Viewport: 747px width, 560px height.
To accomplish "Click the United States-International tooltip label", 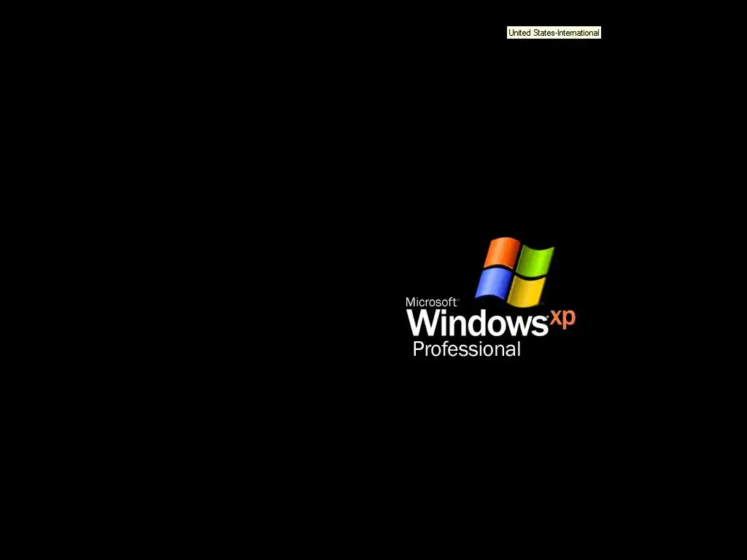I will pyautogui.click(x=554, y=33).
